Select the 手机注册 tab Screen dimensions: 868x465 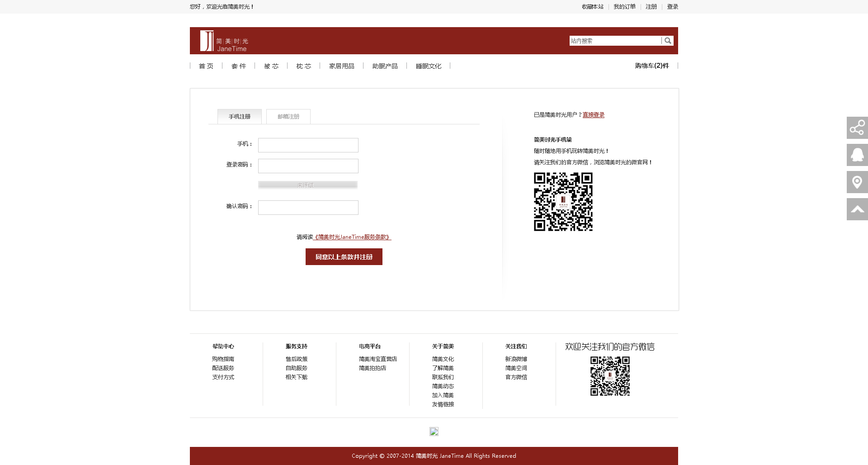[x=240, y=117]
